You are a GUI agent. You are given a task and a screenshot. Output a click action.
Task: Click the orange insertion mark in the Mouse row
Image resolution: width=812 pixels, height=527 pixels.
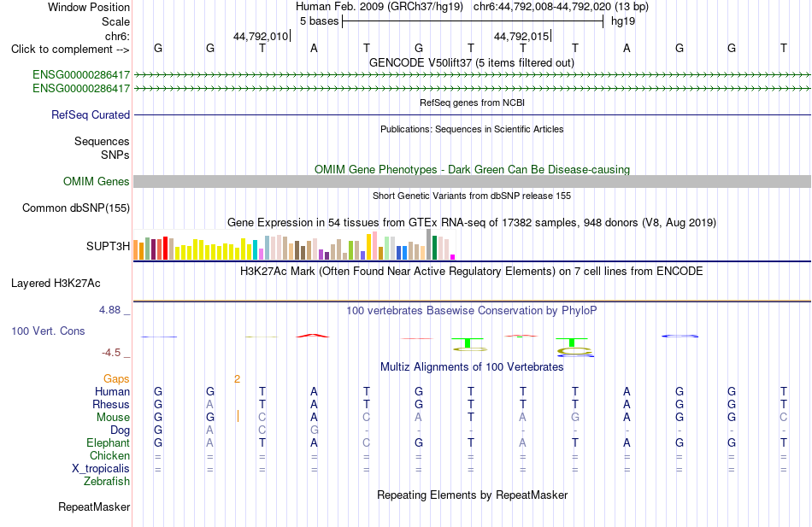[238, 416]
